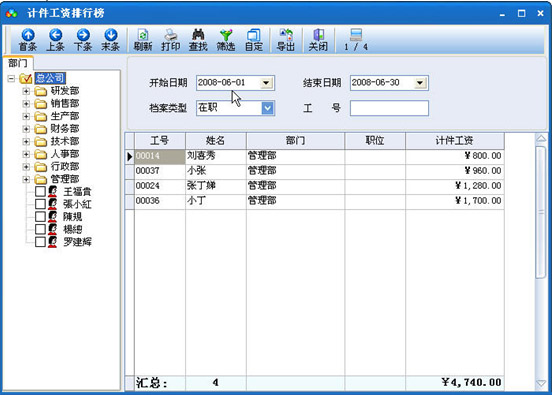Toggle the 管理部 node expander
553x395 pixels.
[26, 180]
